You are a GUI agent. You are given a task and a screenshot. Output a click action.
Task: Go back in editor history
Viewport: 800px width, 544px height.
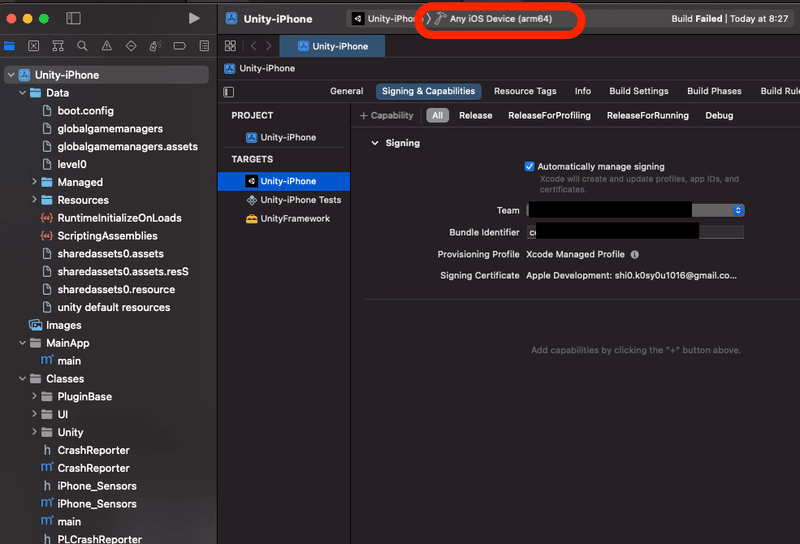(x=254, y=46)
